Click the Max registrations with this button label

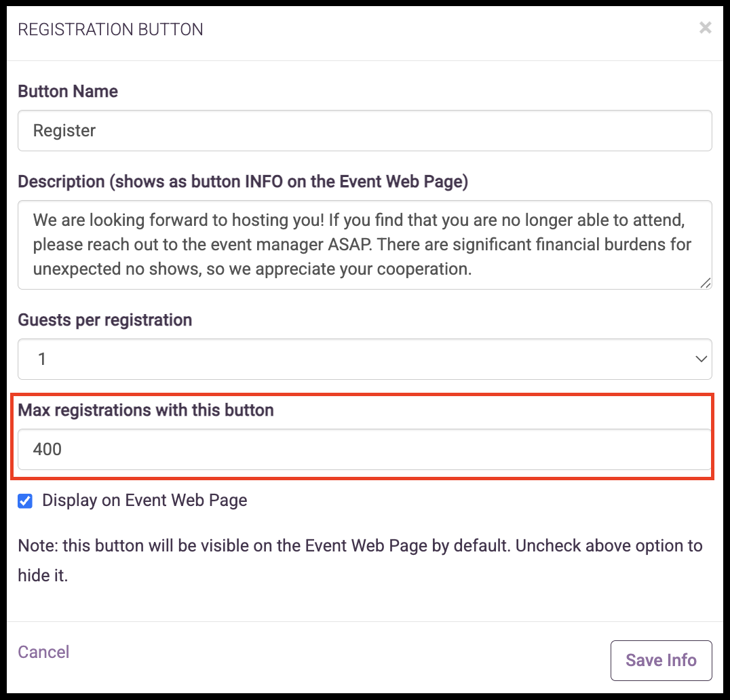(x=146, y=410)
